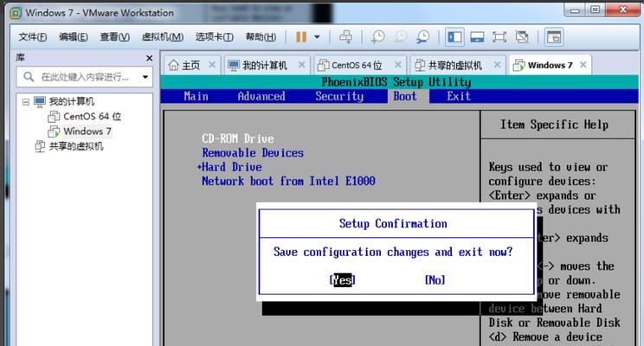The height and width of the screenshot is (346, 644).
Task: Click the Unity mode toolbar icon
Action: click(x=522, y=37)
